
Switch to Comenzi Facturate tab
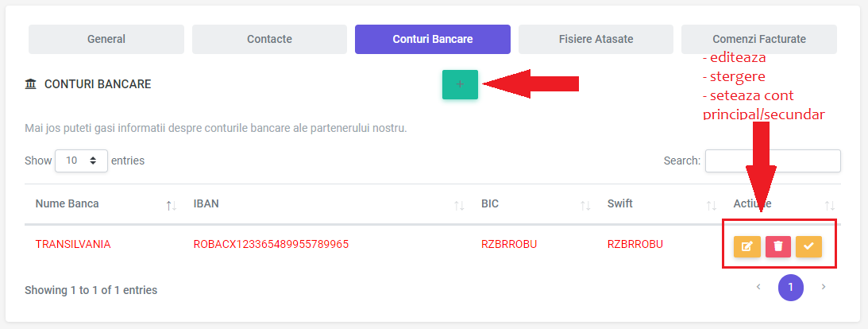759,39
